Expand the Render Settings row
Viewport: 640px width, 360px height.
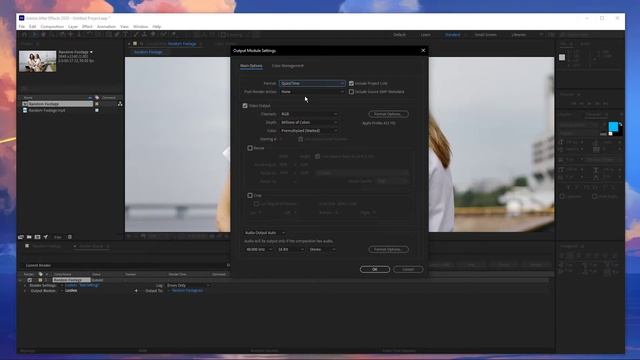coord(25,285)
